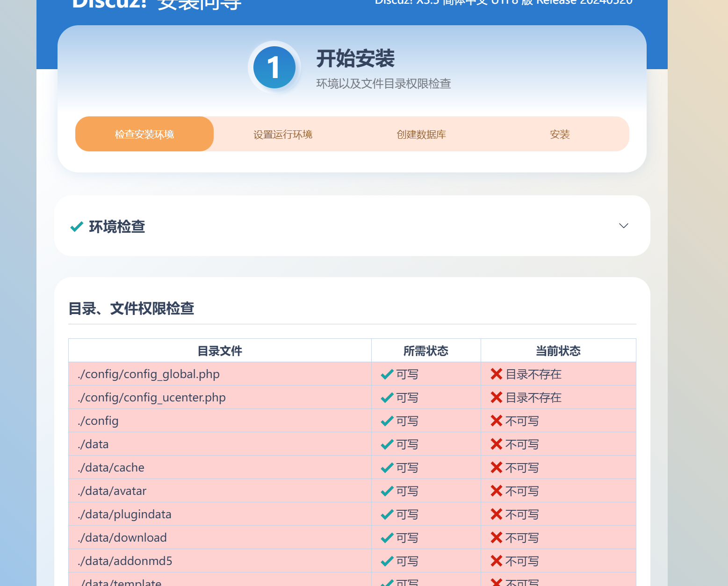The height and width of the screenshot is (586, 728).
Task: Click the 当前状态 column header
Action: pos(558,350)
